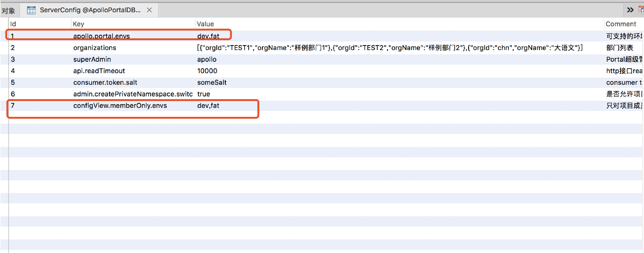This screenshot has width=644, height=253.
Task: Sort by the Id column header
Action: pyautogui.click(x=40, y=24)
